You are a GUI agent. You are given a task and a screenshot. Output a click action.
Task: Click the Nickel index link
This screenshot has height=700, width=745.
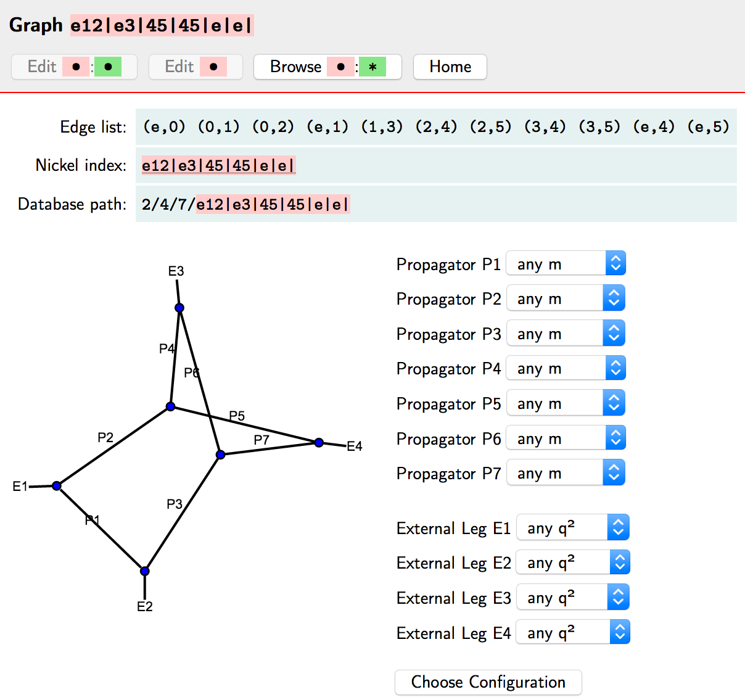point(218,165)
